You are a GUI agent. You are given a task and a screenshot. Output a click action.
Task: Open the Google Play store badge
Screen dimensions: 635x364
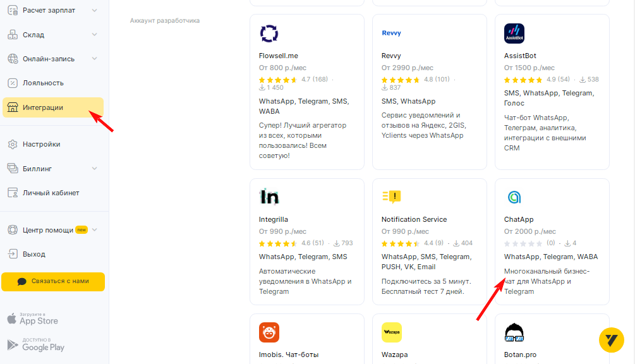(x=36, y=344)
